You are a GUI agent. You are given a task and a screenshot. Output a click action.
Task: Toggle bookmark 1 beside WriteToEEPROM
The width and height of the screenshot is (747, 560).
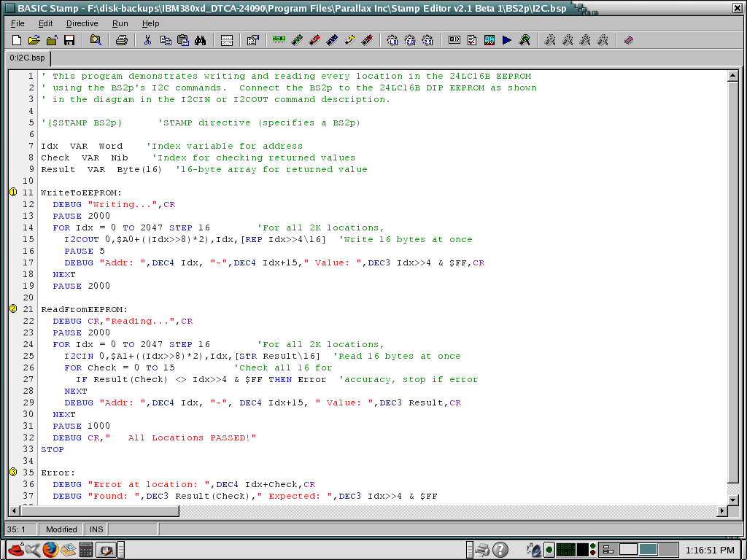12,192
